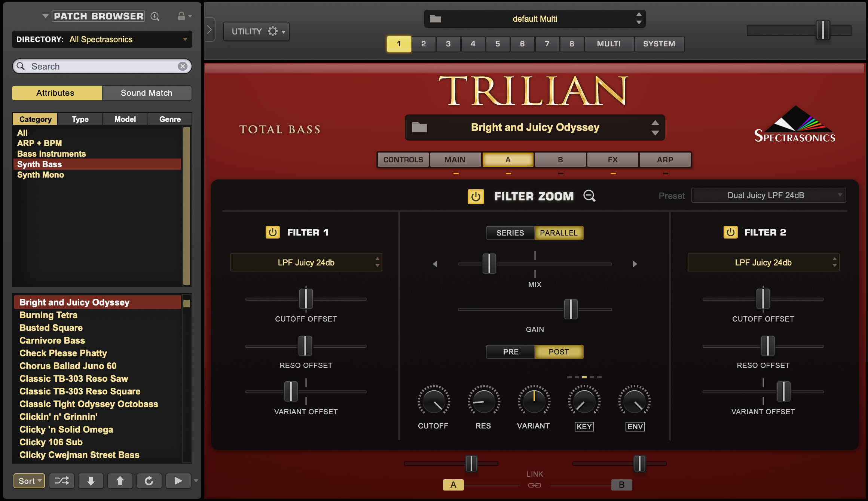The height and width of the screenshot is (501, 868).
Task: Click the refresh patch list icon
Action: 149,480
